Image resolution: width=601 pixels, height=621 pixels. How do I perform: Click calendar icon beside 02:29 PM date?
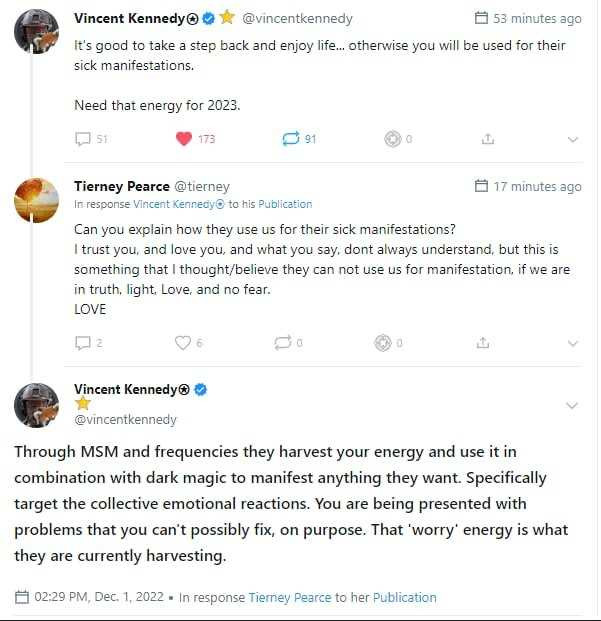tap(22, 597)
